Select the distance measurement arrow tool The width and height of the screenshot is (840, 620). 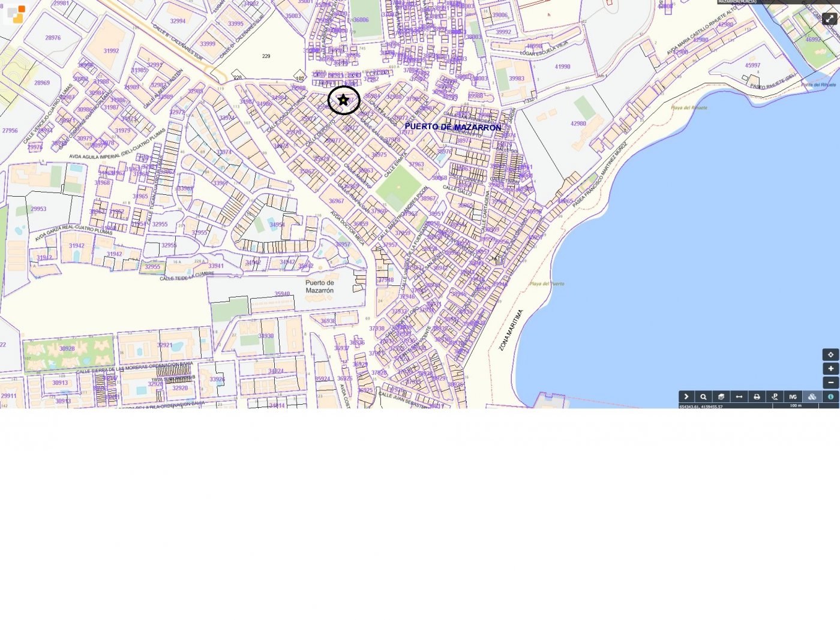pyautogui.click(x=739, y=396)
